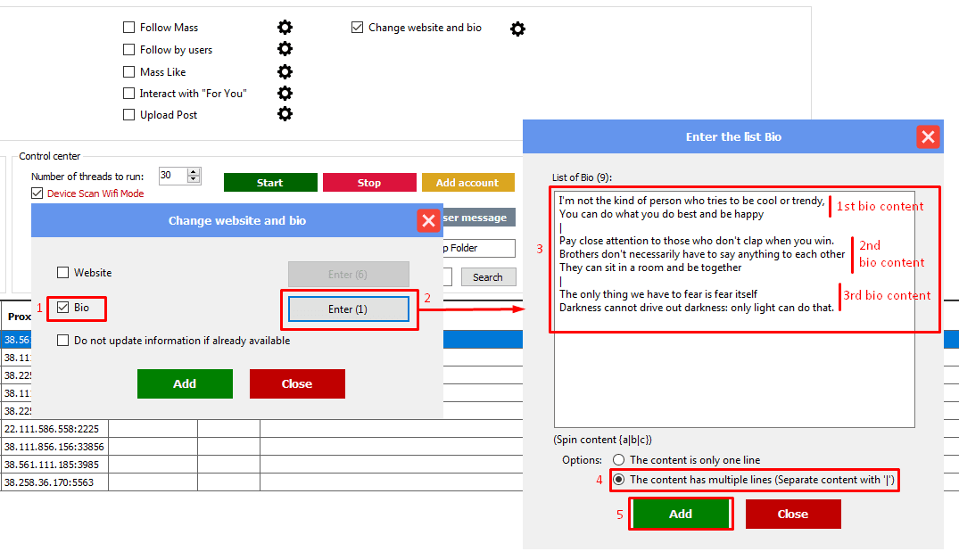The width and height of the screenshot is (959, 560).
Task: Open settings gear for Follow Mass
Action: tap(285, 28)
